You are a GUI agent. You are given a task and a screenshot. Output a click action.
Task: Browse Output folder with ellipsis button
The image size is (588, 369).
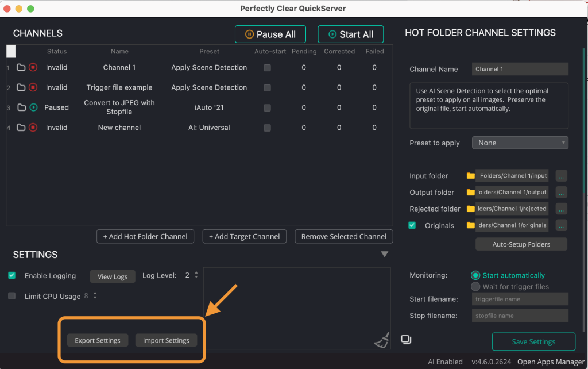pyautogui.click(x=561, y=192)
